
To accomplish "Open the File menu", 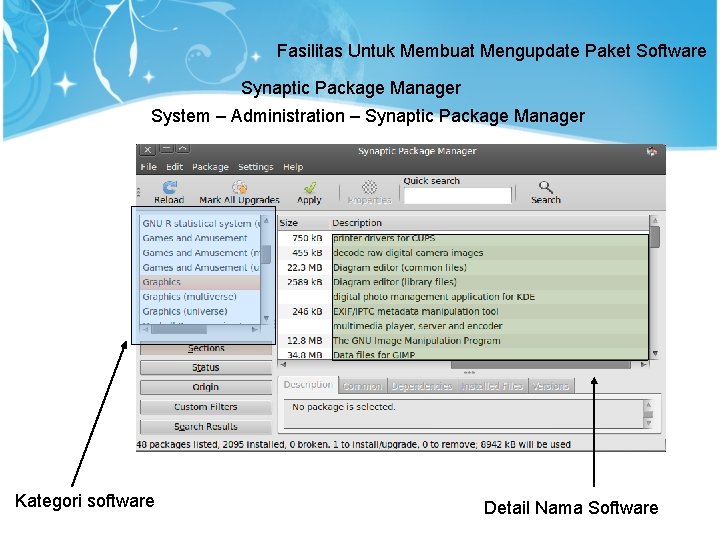I will pos(148,167).
